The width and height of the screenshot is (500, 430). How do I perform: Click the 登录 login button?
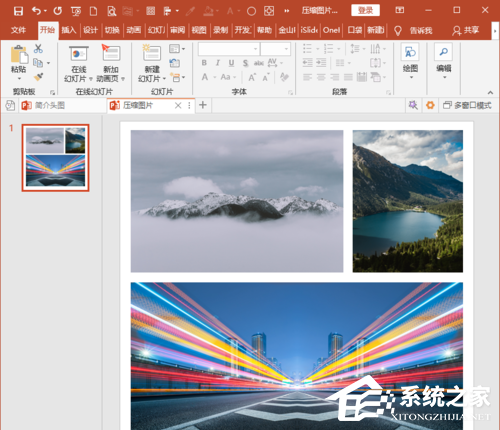click(x=365, y=10)
